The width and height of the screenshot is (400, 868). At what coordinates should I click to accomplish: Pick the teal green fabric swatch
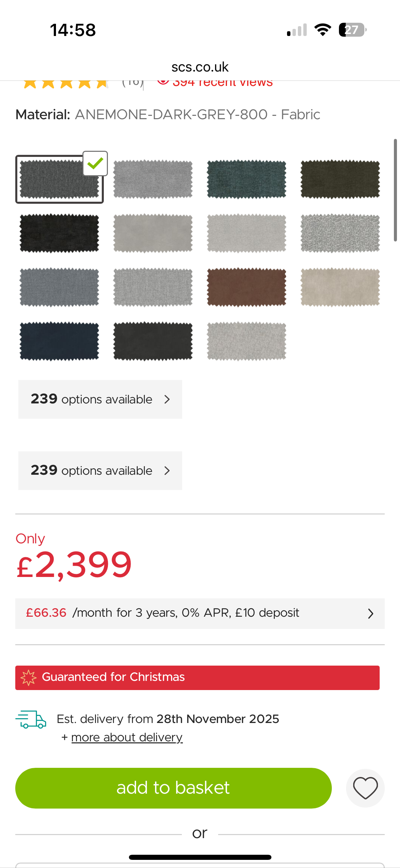pos(247,179)
